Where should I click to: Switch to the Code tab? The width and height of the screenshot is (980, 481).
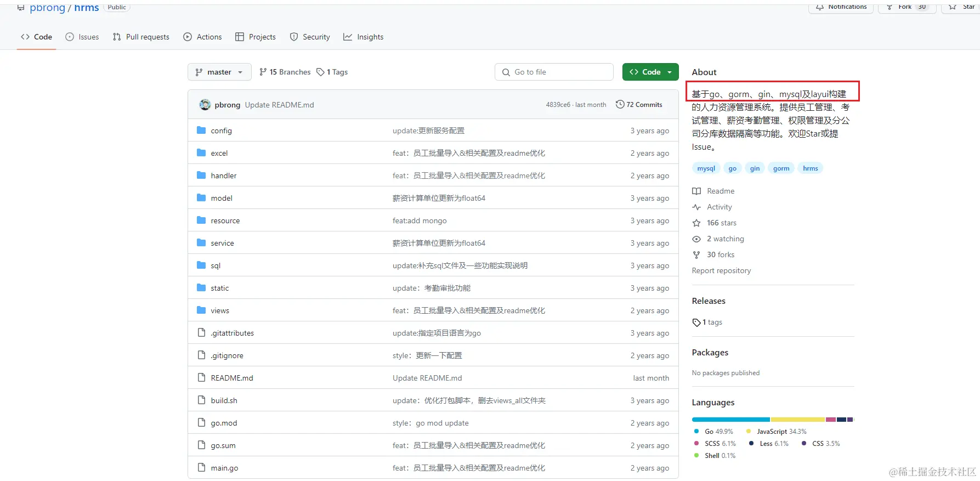(x=36, y=37)
